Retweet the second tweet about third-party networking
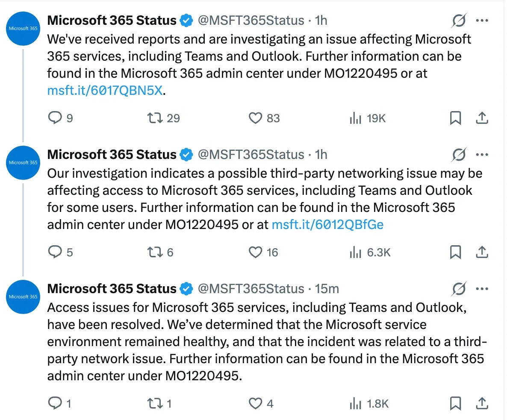This screenshot has height=420, width=507. coord(154,252)
